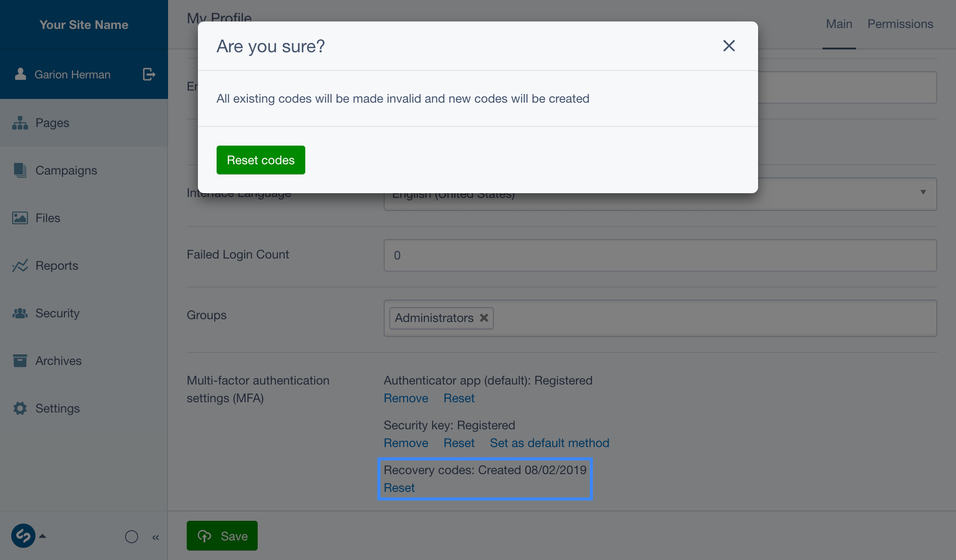Remove the Administrators group tag

[484, 318]
